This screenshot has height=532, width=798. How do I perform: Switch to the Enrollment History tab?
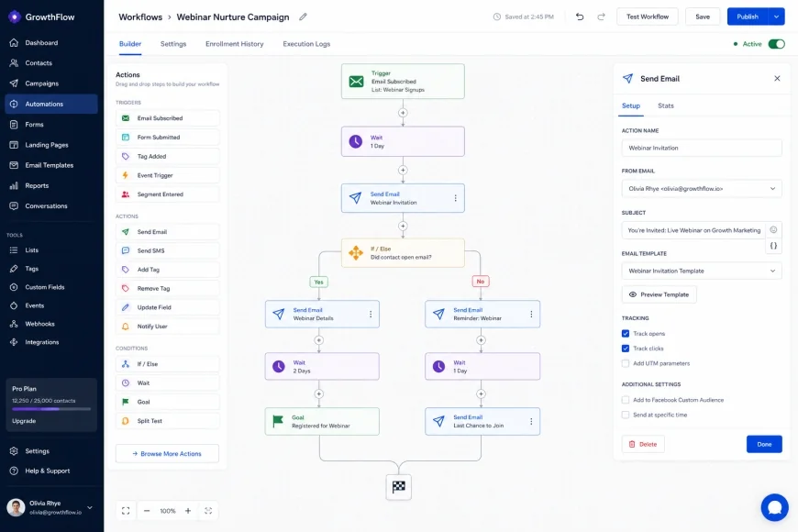[x=235, y=44]
